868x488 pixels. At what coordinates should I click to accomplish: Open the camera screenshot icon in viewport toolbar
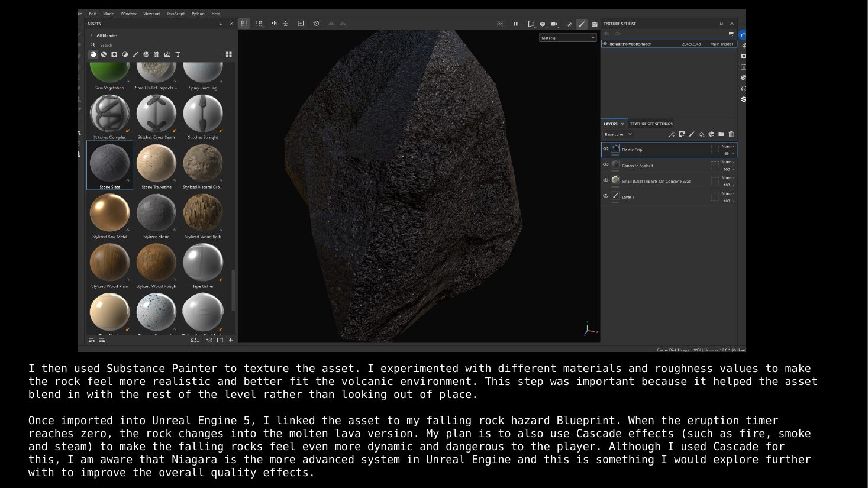pos(595,24)
